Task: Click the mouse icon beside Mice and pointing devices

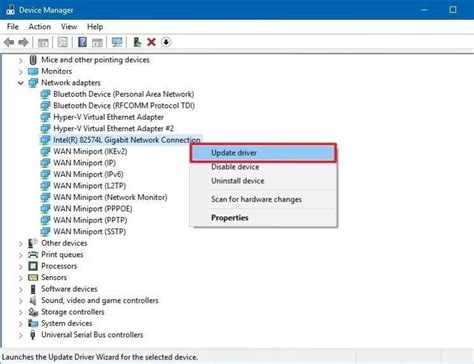Action: [x=33, y=60]
